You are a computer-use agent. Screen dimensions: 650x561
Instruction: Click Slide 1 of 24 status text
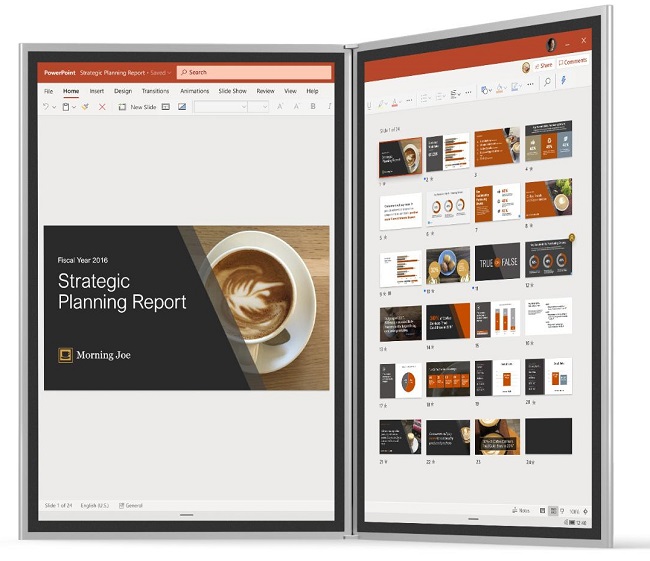point(58,505)
